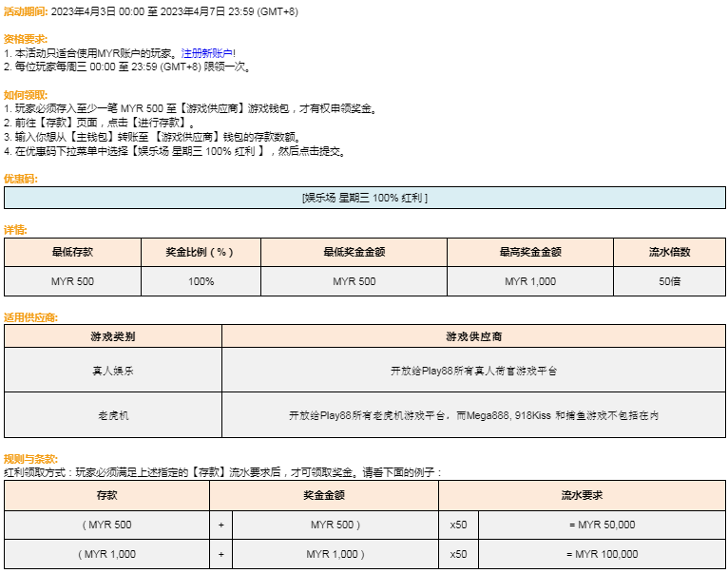Select the 最低存款 column header
The height and width of the screenshot is (573, 728).
[x=72, y=253]
